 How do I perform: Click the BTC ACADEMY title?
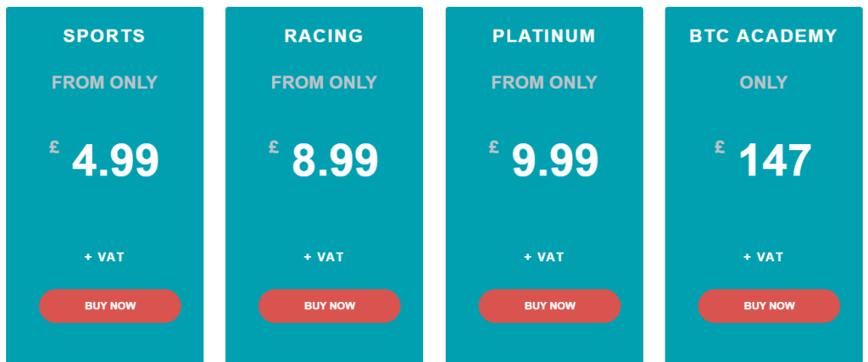[764, 36]
